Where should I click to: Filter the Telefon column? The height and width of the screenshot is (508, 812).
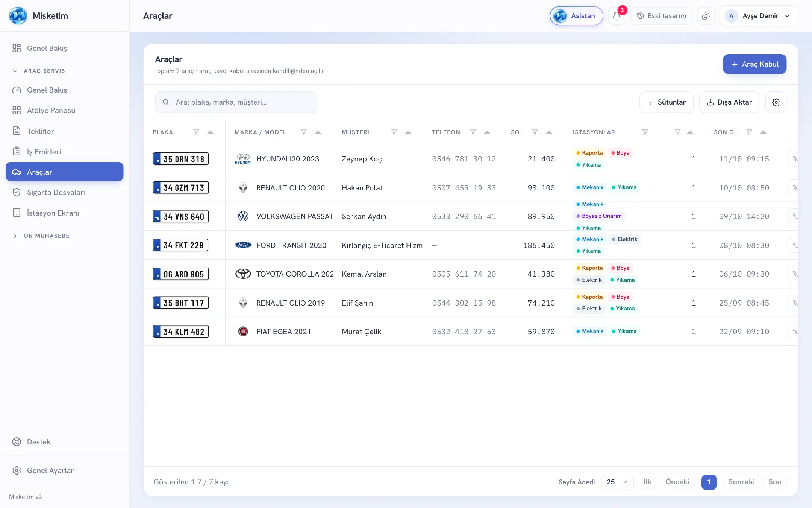click(473, 132)
